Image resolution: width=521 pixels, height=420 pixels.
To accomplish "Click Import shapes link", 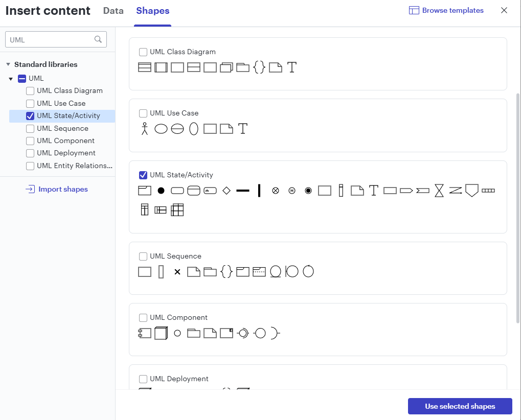I will pos(57,189).
